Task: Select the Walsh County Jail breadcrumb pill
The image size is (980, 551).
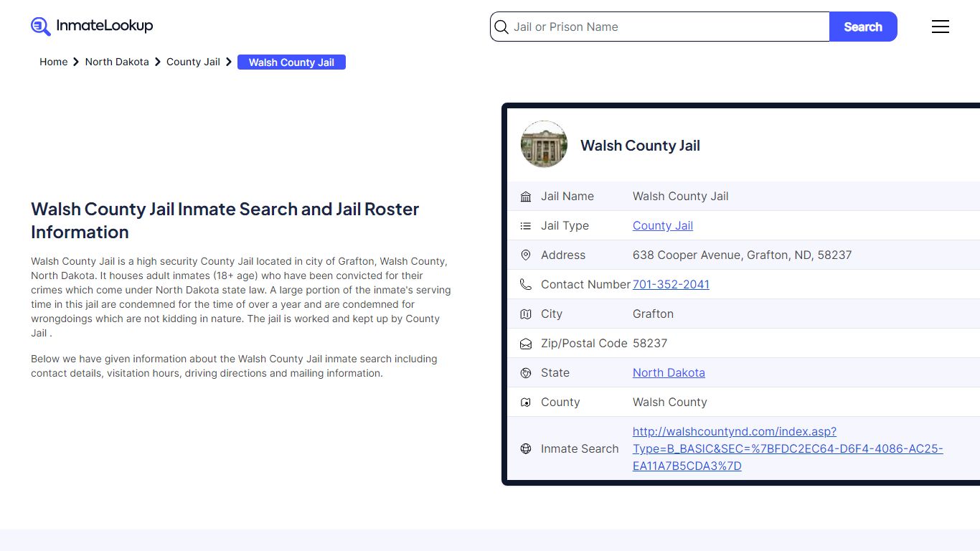Action: [x=291, y=62]
